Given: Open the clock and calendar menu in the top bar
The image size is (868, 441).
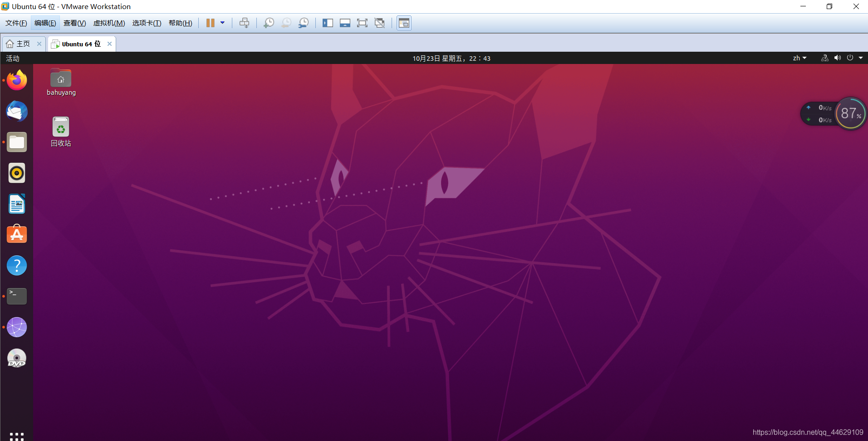Looking at the screenshot, I should tap(451, 58).
